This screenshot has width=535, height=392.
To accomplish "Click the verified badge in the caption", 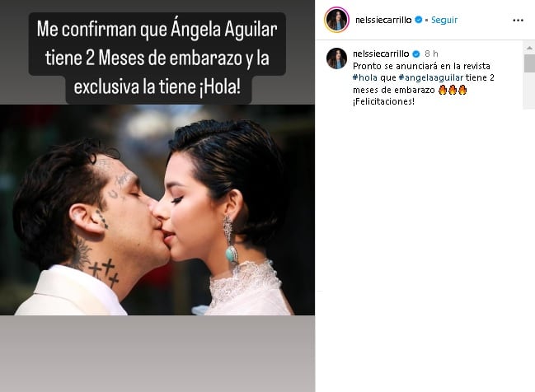I will (x=416, y=54).
